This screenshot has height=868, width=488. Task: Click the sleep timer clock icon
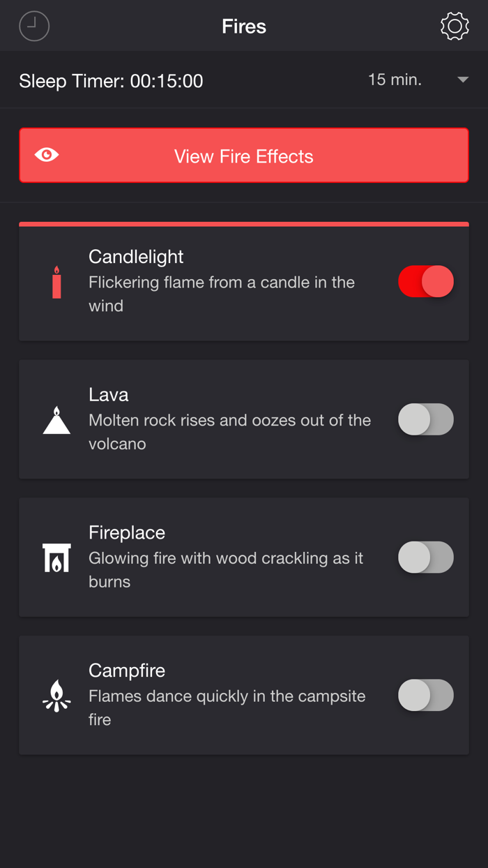coord(33,26)
